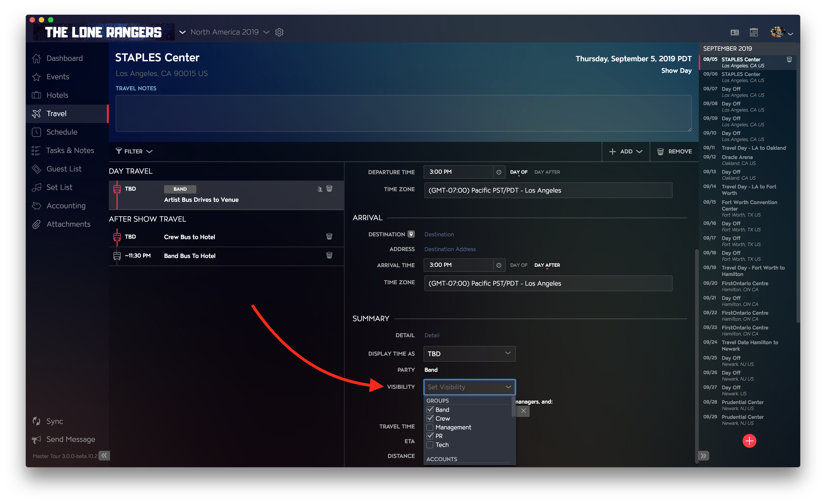Uncheck the PR group checkbox
Screen dimensions: 826x504
click(430, 436)
